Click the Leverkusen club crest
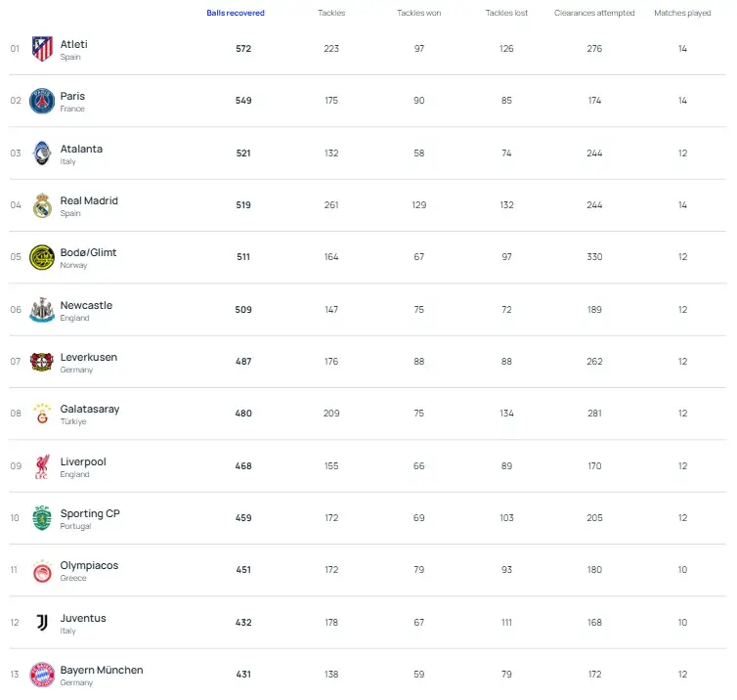 pyautogui.click(x=42, y=362)
